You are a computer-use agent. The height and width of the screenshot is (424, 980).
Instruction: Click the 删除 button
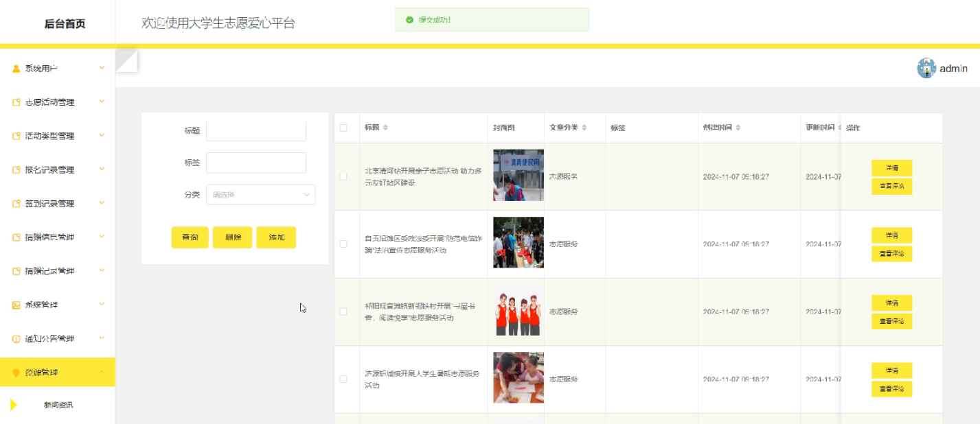[x=233, y=237]
